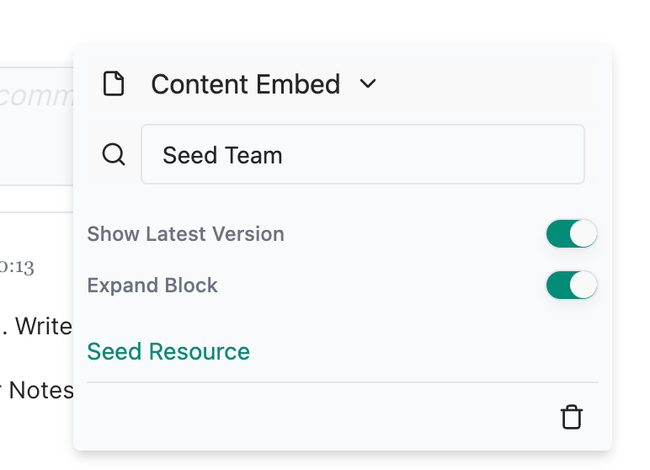Screen dimensions: 650x470
Task: Click the Expand Block label text
Action: click(152, 285)
